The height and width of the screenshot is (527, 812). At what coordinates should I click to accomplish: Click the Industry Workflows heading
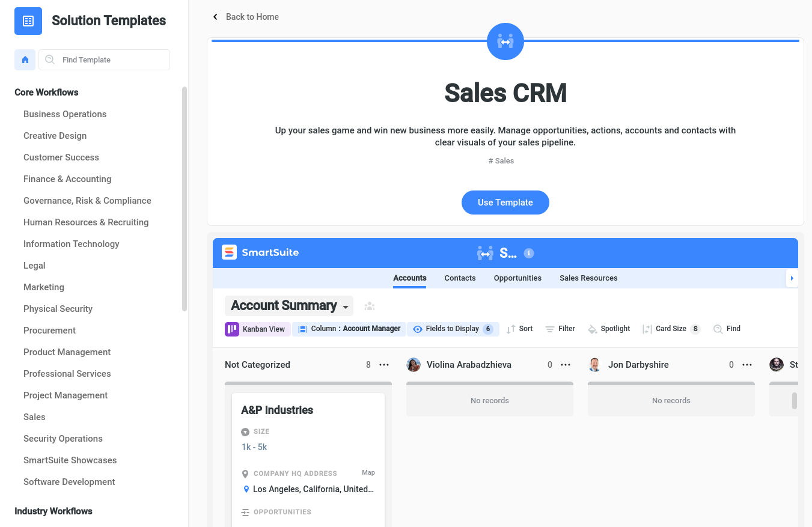click(x=53, y=511)
